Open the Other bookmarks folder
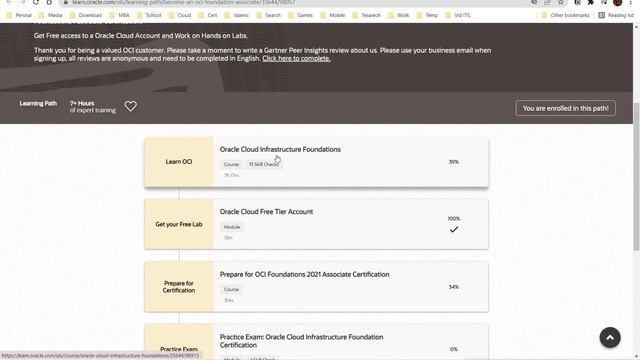 point(565,15)
